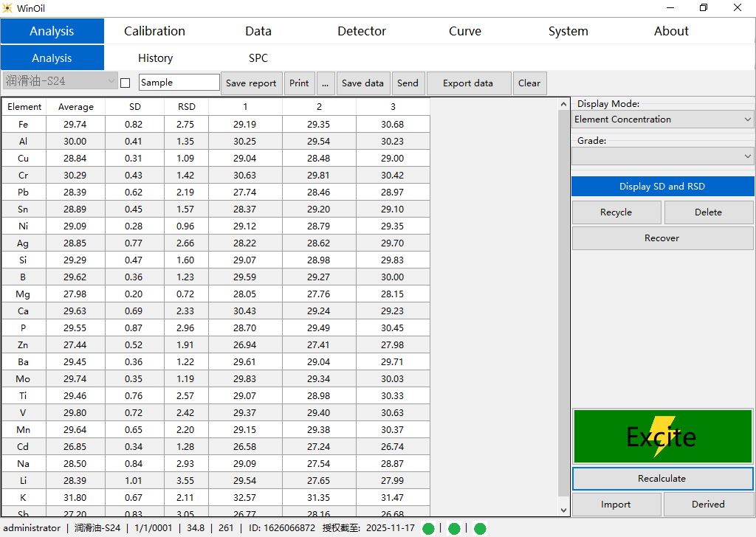Click the last green status indicator
This screenshot has width=756, height=537.
(480, 528)
